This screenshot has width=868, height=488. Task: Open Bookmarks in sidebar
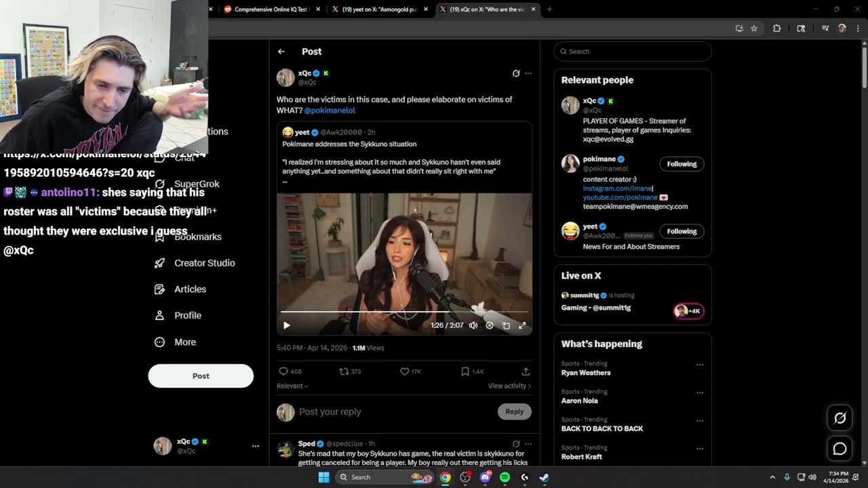point(189,237)
